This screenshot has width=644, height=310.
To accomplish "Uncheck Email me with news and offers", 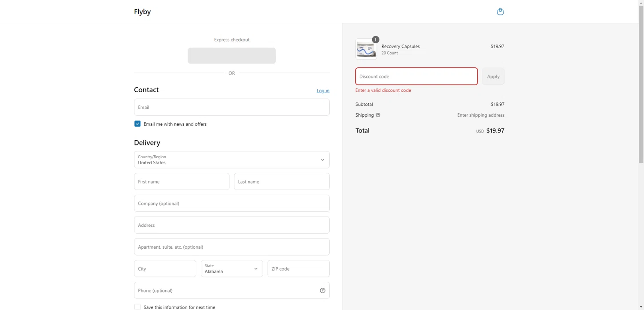I will (137, 124).
